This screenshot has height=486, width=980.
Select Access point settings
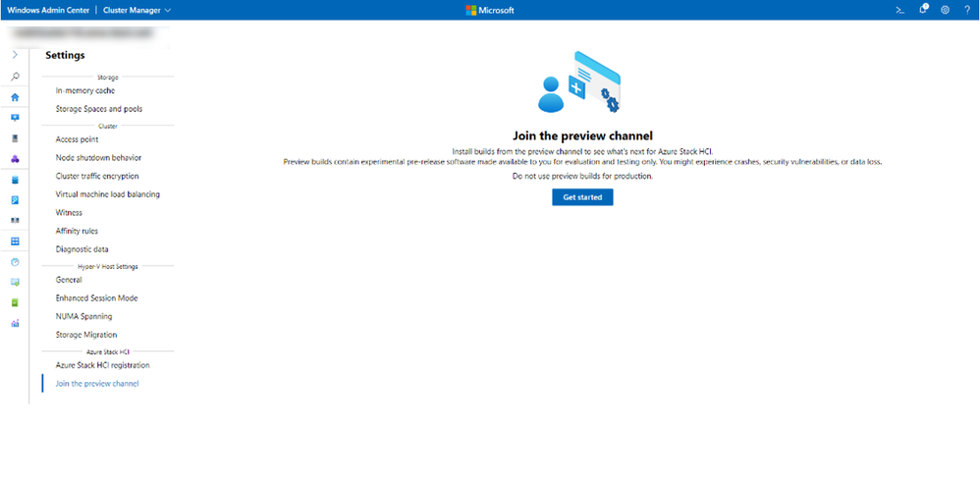click(x=77, y=139)
